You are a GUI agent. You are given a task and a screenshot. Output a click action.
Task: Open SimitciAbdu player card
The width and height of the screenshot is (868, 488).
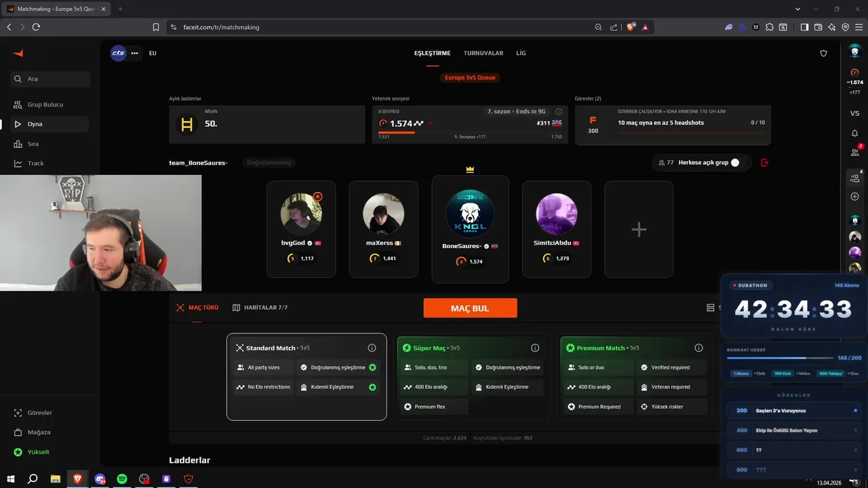pyautogui.click(x=557, y=229)
